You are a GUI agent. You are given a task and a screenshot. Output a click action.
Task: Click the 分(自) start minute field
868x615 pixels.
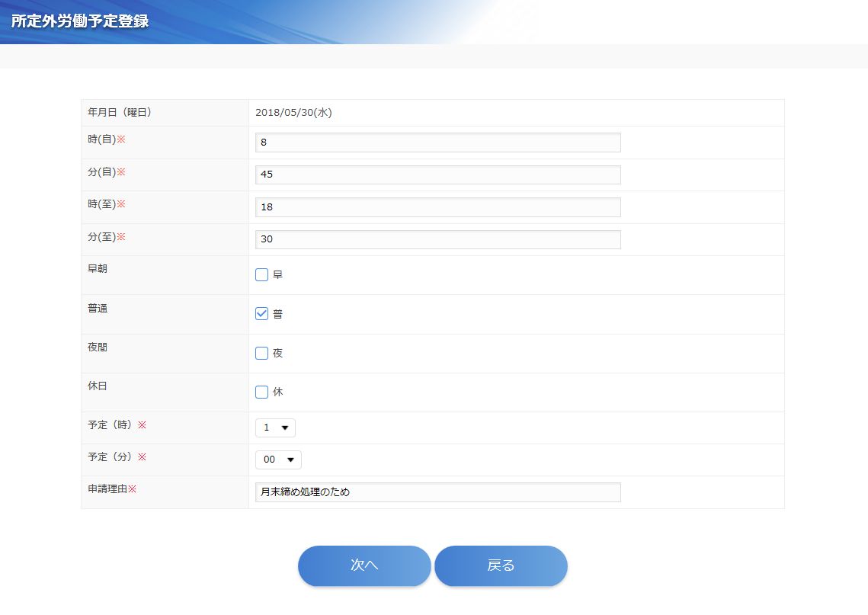(437, 175)
